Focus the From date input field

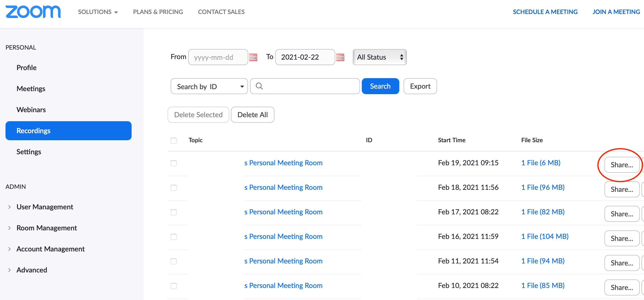tap(218, 57)
